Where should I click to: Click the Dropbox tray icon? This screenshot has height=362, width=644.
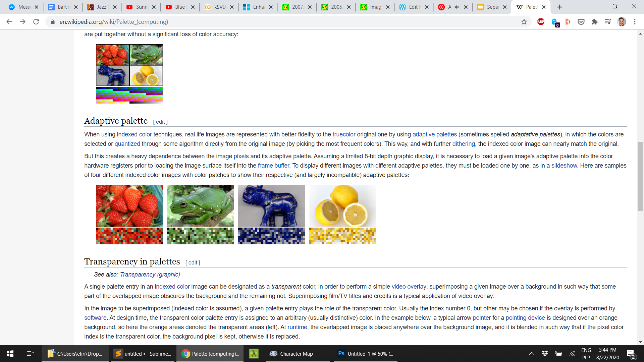(x=545, y=354)
